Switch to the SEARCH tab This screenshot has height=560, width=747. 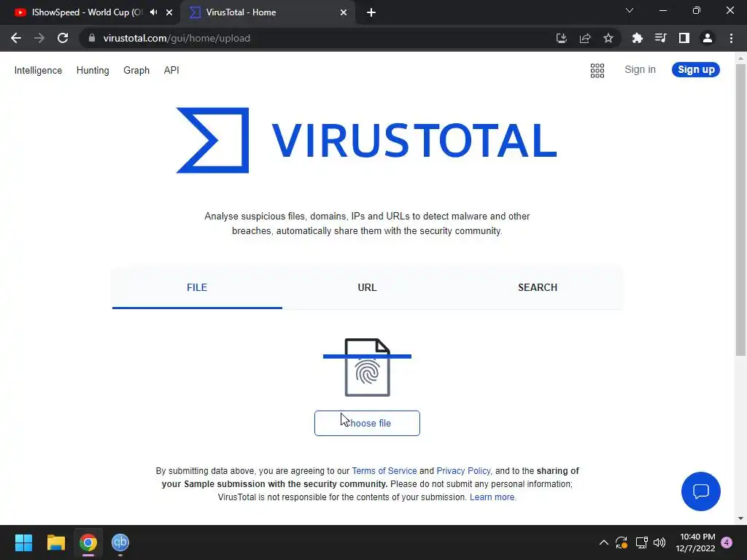point(538,287)
